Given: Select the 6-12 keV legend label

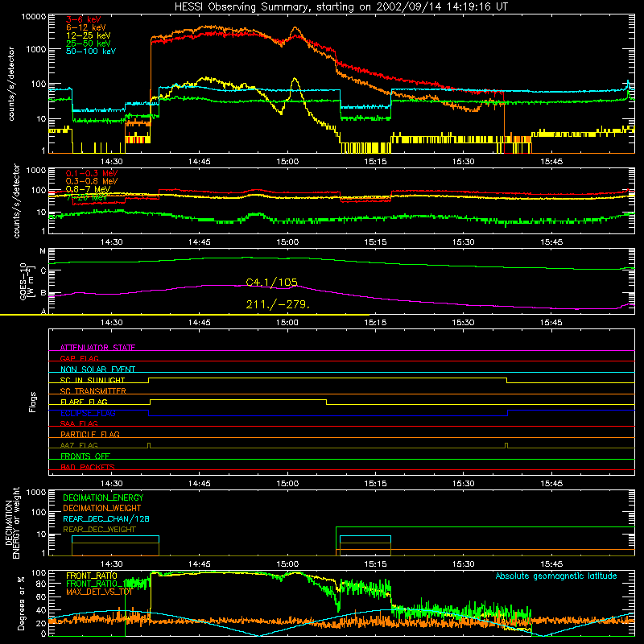Looking at the screenshot, I should click(86, 27).
